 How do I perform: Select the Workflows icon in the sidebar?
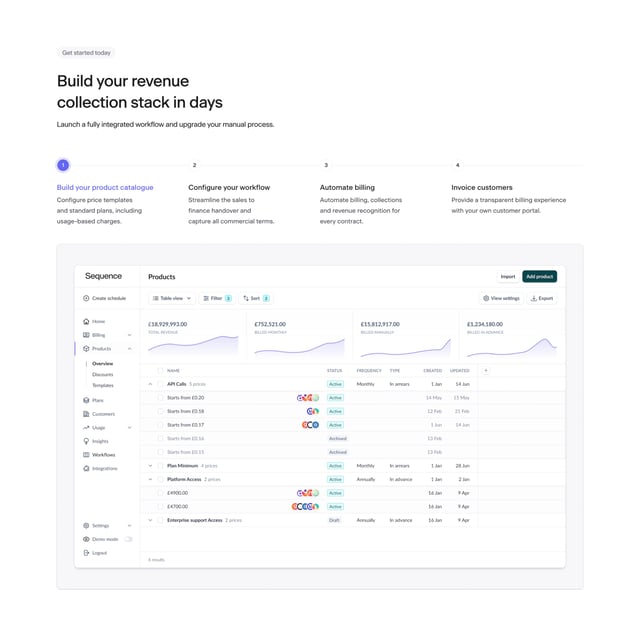pos(86,455)
